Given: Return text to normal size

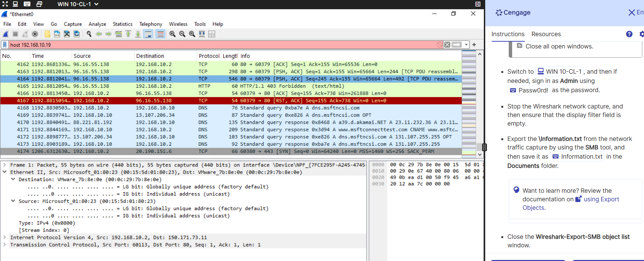Looking at the screenshot, I should point(192,34).
